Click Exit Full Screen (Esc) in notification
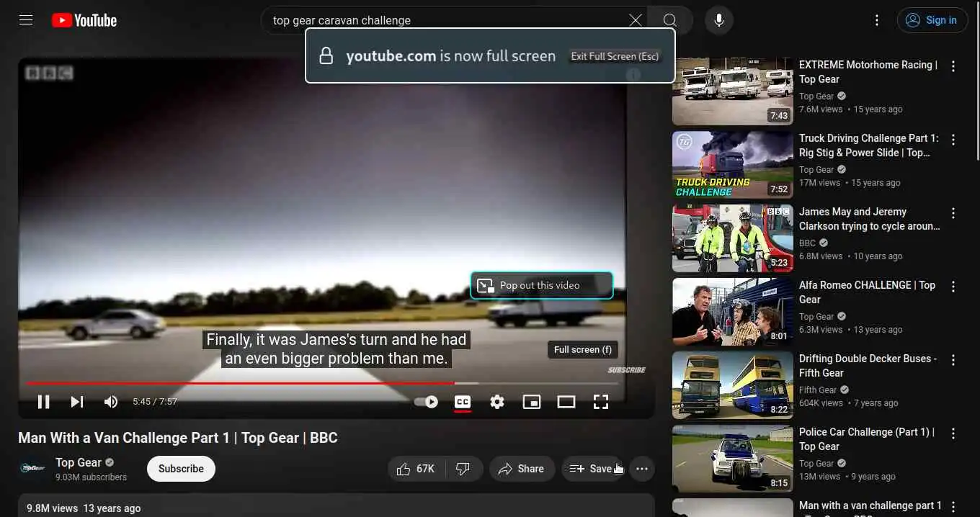This screenshot has height=517, width=980. 615,56
